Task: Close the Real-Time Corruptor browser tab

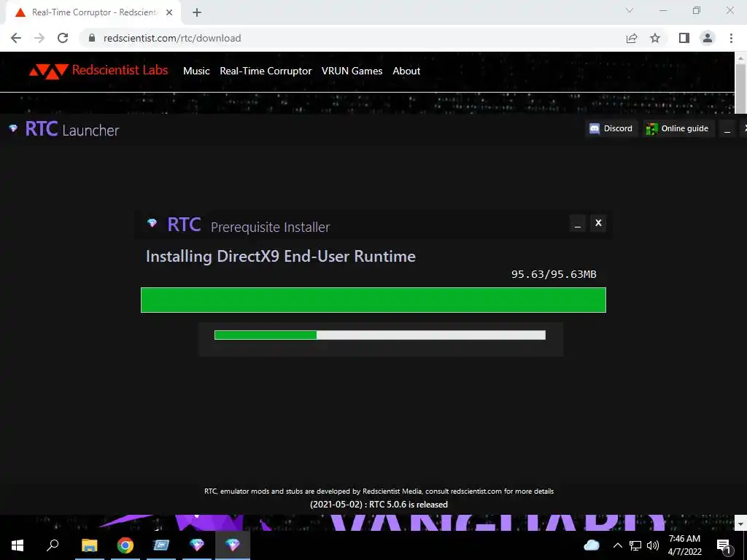Action: pos(169,12)
